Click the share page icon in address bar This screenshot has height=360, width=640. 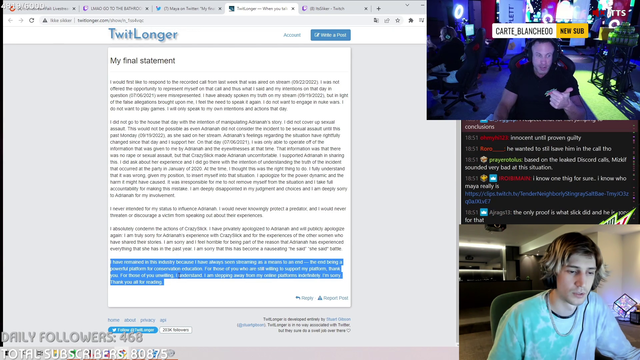pyautogui.click(x=387, y=20)
